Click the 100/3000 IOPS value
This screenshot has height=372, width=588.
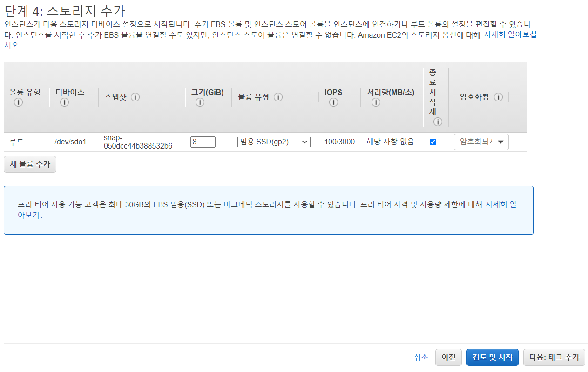339,142
